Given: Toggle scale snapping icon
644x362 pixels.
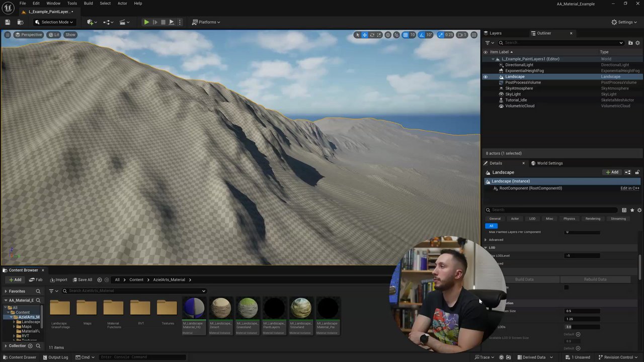Looking at the screenshot, I should 441,35.
